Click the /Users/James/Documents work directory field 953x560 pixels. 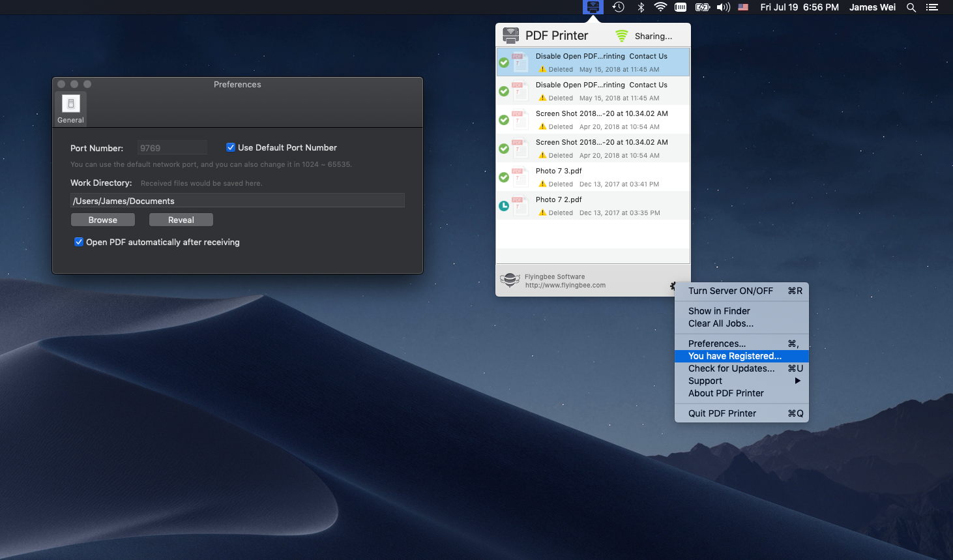tap(238, 201)
